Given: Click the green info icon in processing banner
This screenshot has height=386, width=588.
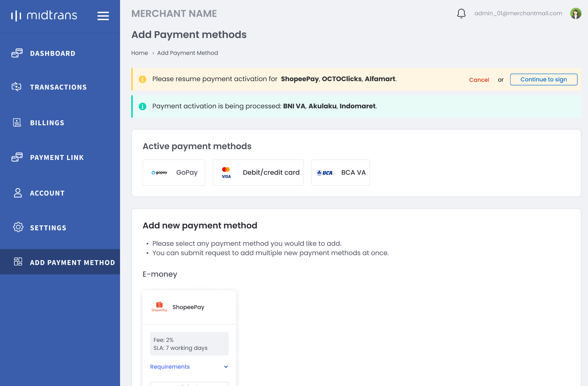Looking at the screenshot, I should pos(143,106).
